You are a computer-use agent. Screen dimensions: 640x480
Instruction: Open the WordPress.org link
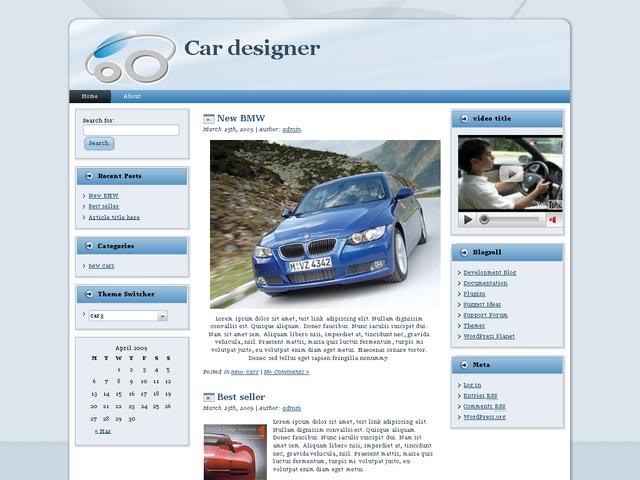(x=484, y=417)
